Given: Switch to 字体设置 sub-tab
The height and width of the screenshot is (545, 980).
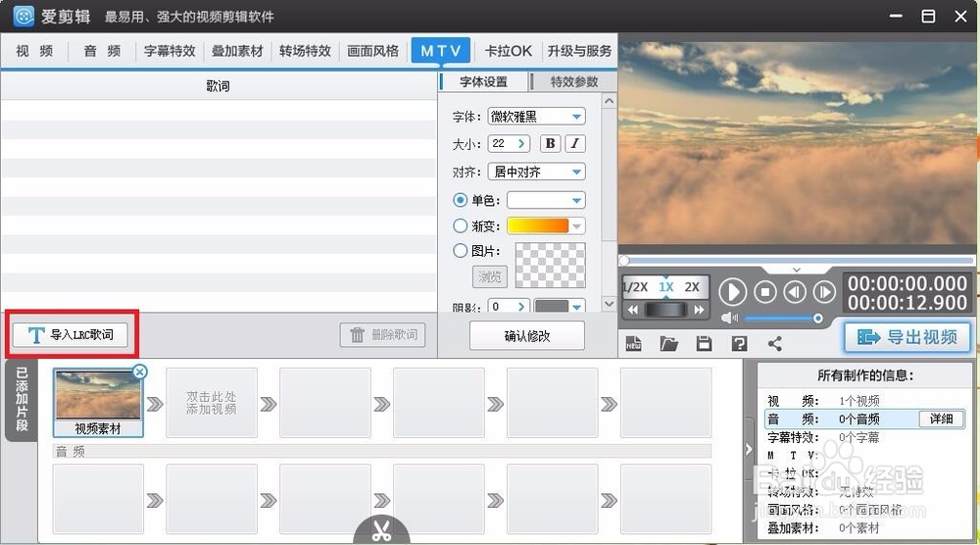Looking at the screenshot, I should [x=483, y=82].
